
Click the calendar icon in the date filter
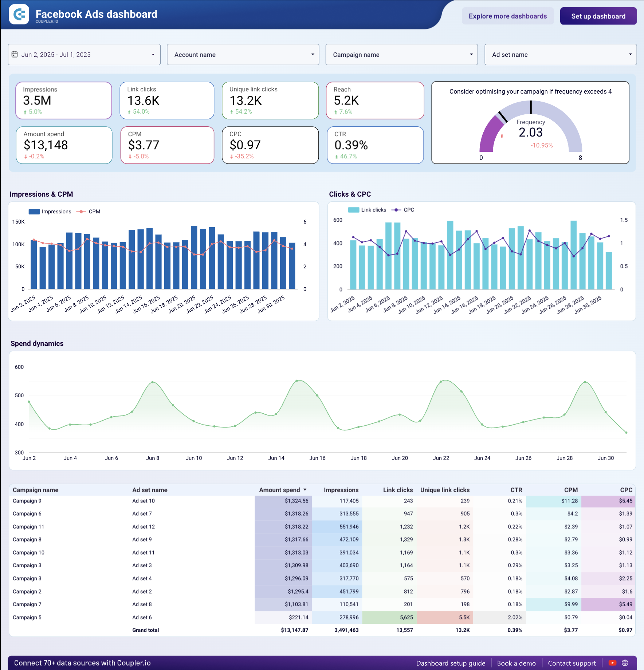click(15, 54)
